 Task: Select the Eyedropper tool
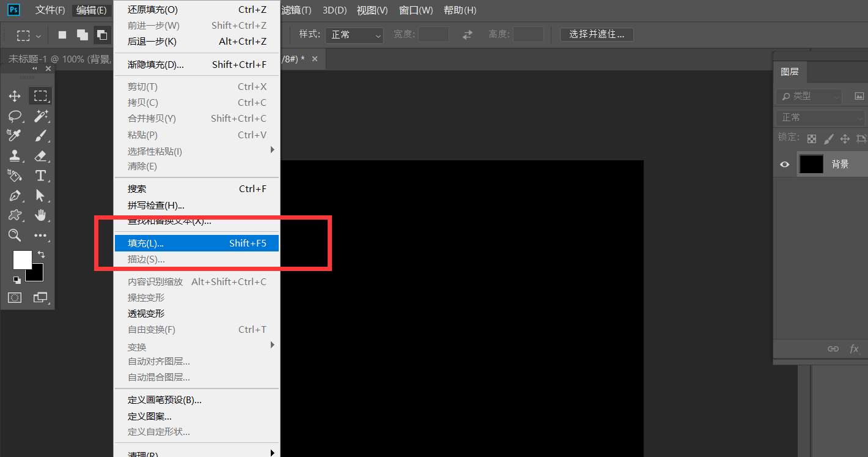(15, 135)
